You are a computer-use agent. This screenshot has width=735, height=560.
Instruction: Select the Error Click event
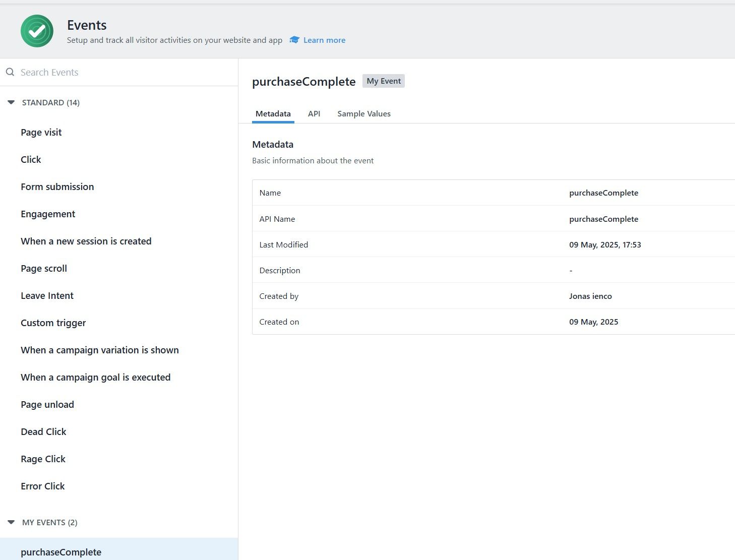[43, 486]
